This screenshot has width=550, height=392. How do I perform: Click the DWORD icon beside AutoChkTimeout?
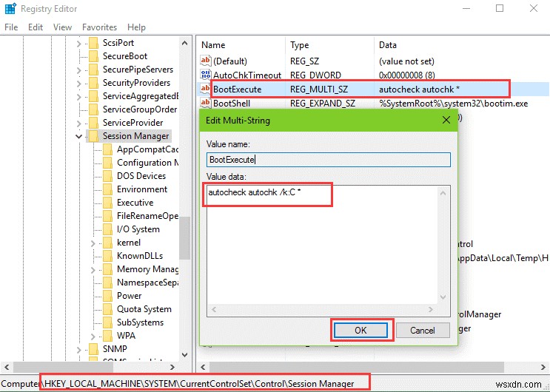tap(206, 75)
